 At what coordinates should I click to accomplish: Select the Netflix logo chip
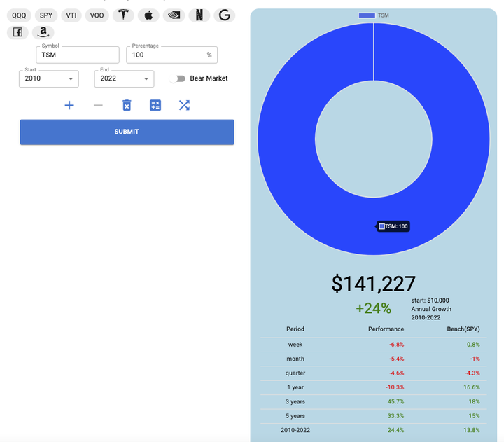pos(199,15)
